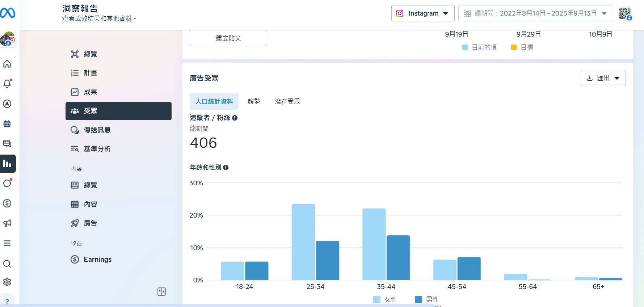Open the Instagram platform dropdown
The width and height of the screenshot is (644, 307).
422,13
